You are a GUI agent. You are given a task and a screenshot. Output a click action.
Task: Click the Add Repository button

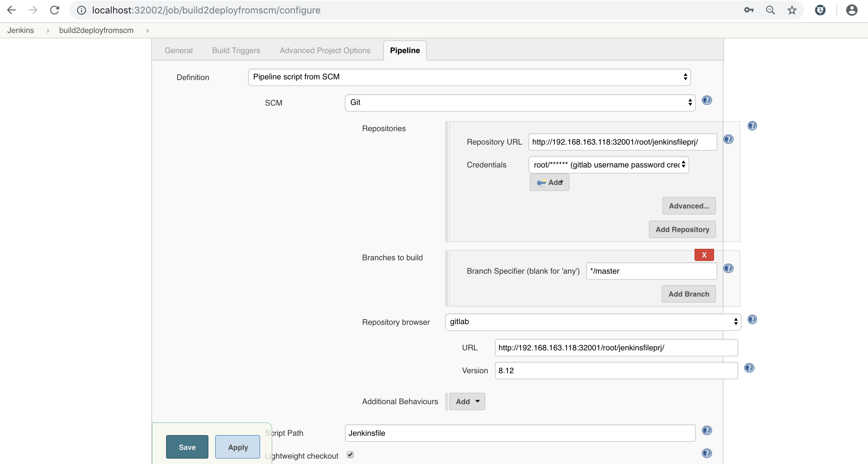click(x=682, y=229)
